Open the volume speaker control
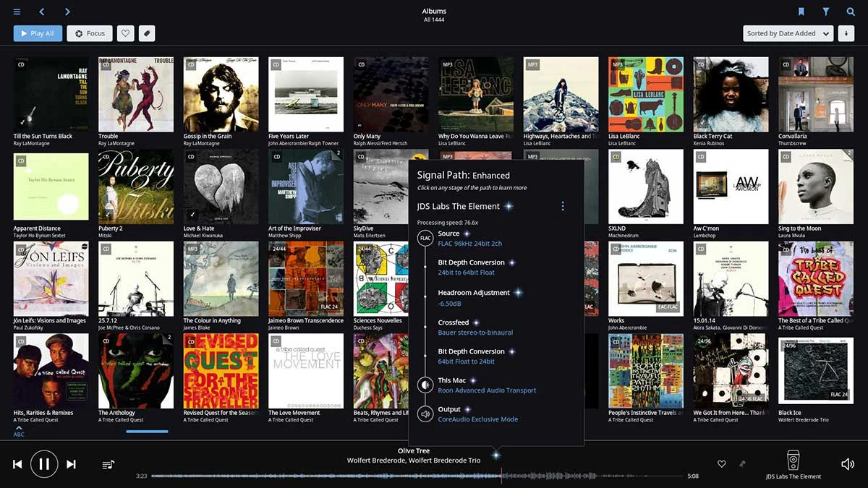Image resolution: width=868 pixels, height=488 pixels. (x=847, y=464)
